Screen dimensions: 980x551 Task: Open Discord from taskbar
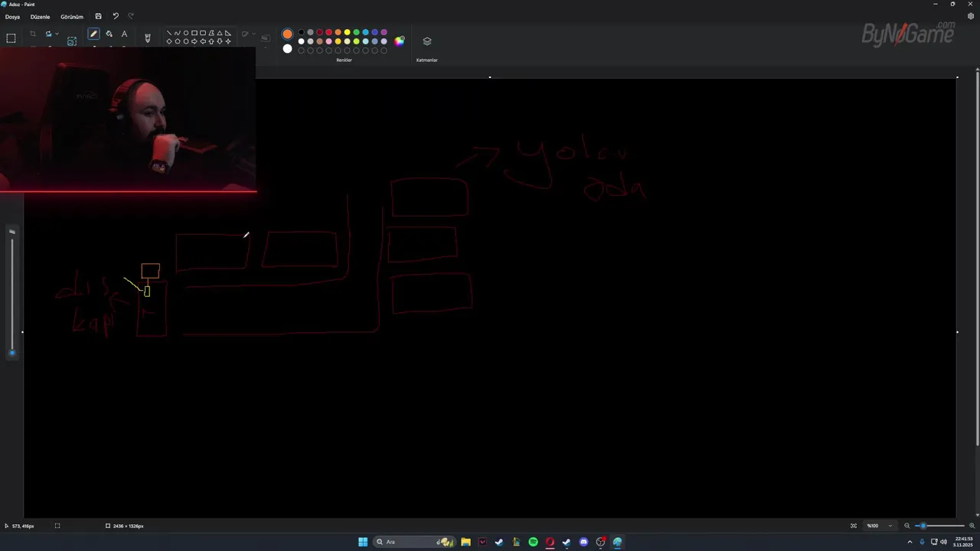click(x=583, y=542)
